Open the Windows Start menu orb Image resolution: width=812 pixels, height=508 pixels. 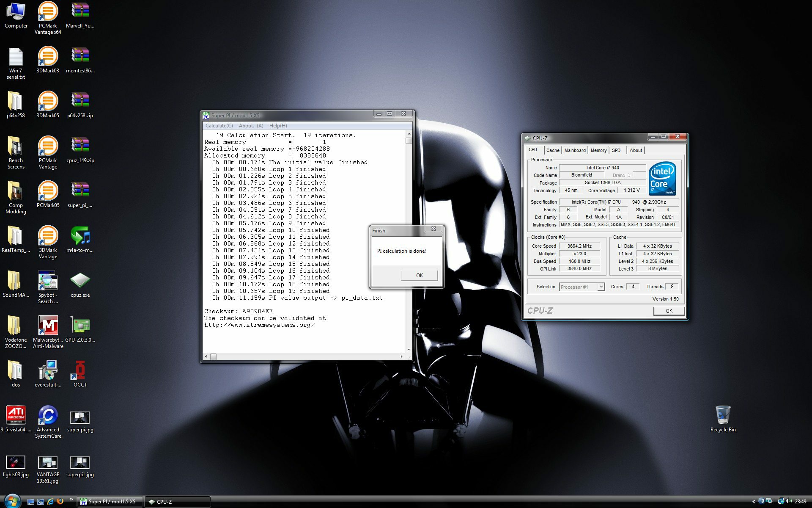pos(12,501)
